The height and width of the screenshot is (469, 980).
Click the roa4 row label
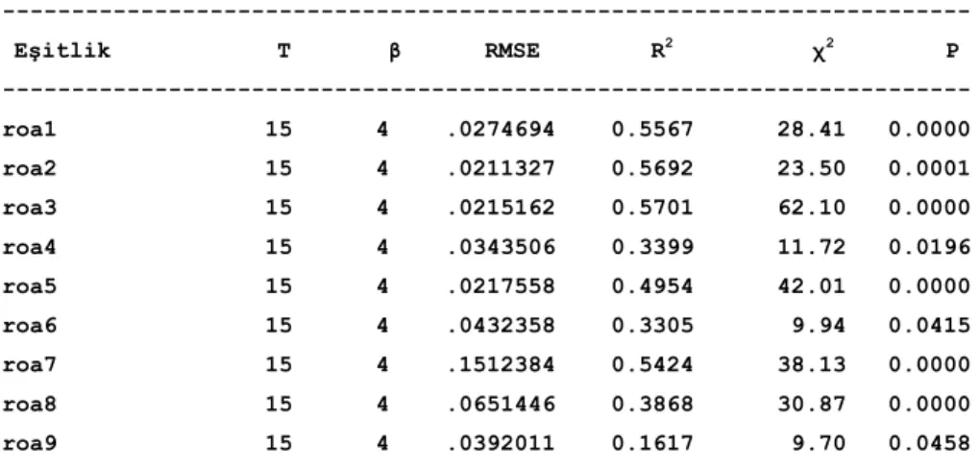point(30,248)
